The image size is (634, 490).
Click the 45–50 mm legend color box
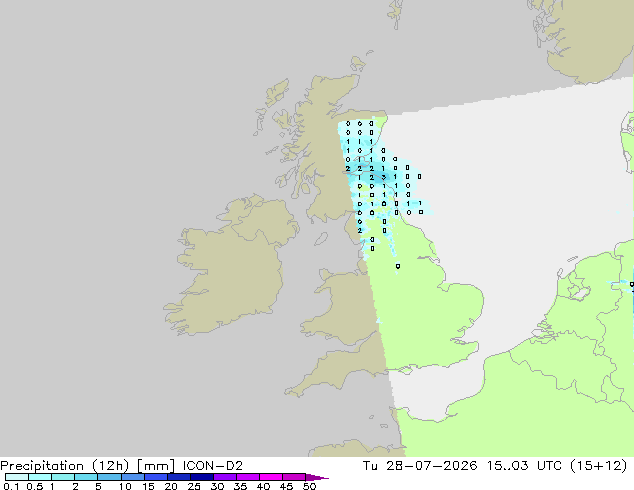point(294,477)
